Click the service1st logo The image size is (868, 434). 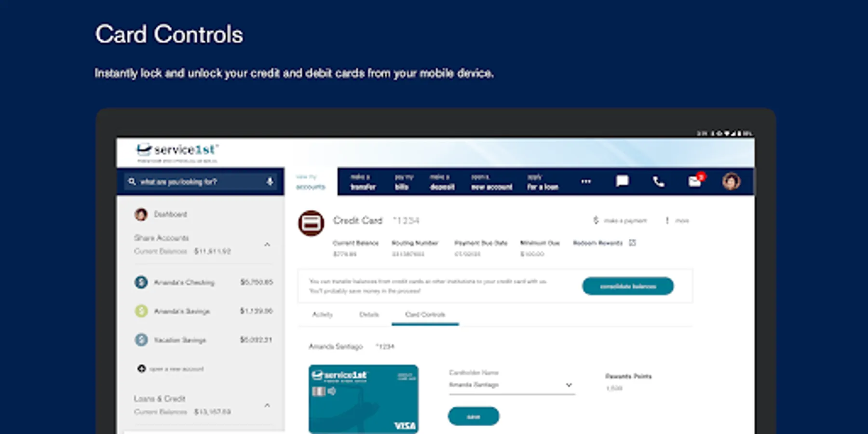(x=177, y=153)
